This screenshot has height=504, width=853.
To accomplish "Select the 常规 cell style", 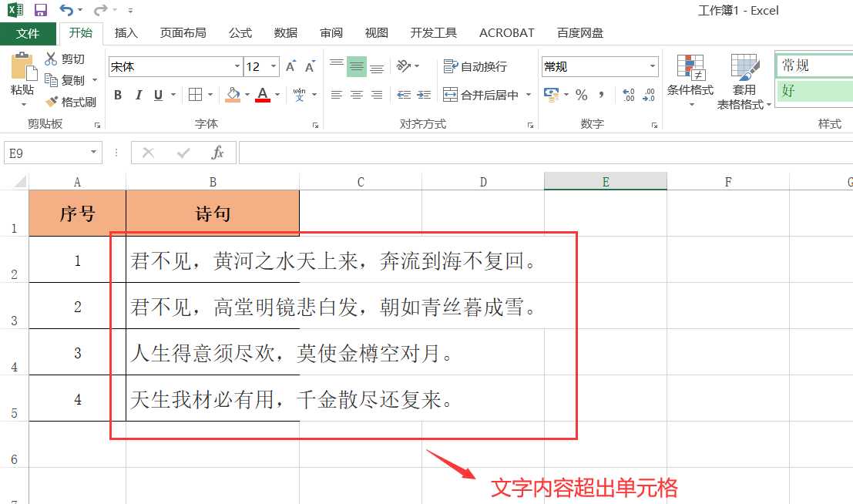I will [x=814, y=66].
